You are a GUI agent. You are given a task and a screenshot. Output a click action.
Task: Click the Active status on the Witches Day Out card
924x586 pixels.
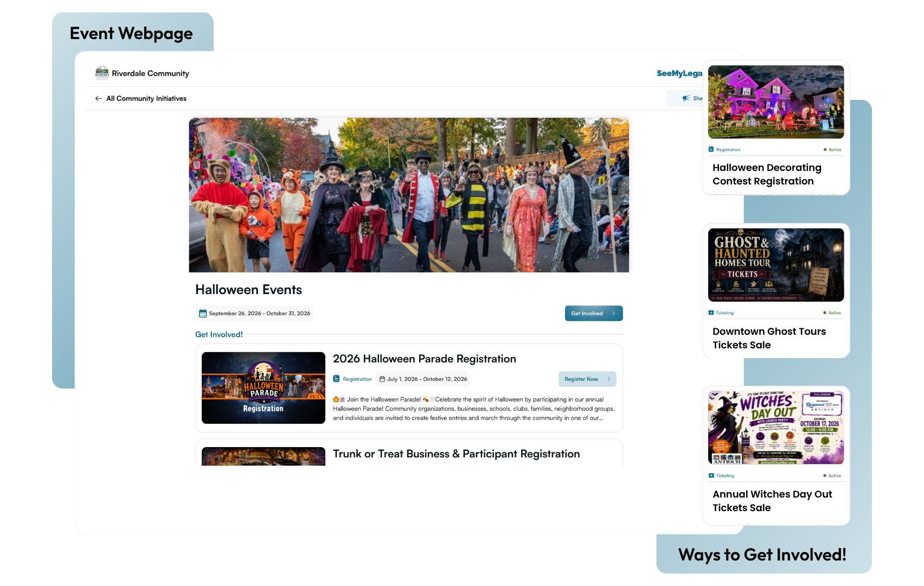coord(832,476)
